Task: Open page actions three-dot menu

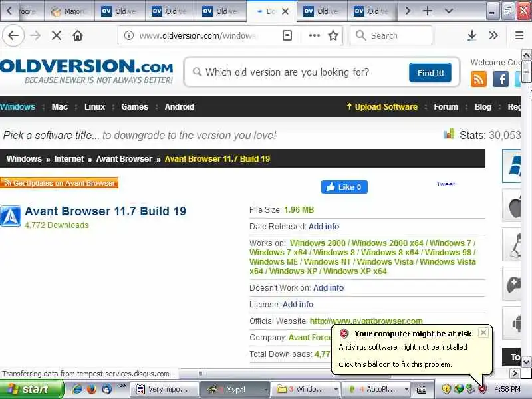Action: [314, 35]
